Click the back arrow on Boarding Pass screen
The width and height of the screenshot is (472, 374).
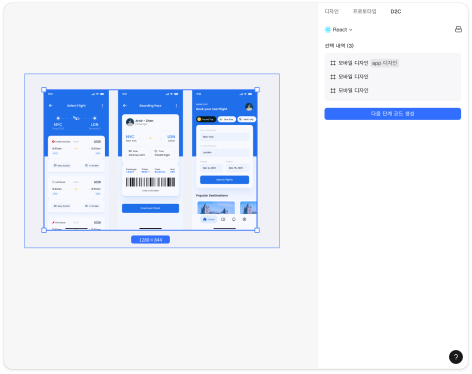tap(125, 105)
